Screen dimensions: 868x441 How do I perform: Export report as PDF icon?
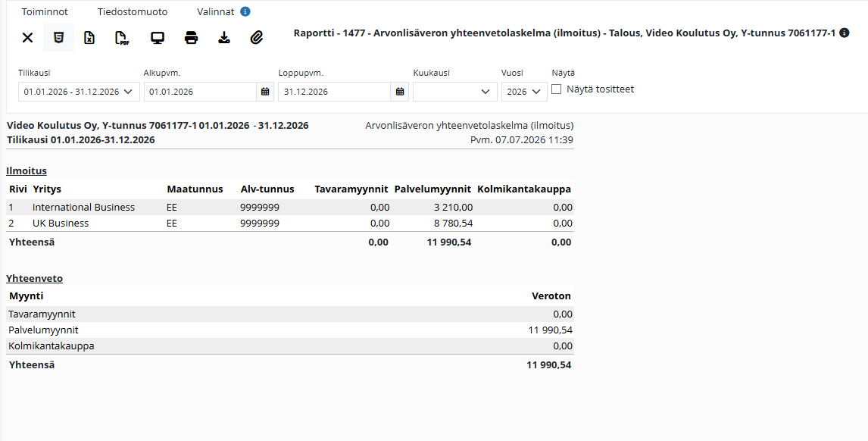pyautogui.click(x=122, y=38)
